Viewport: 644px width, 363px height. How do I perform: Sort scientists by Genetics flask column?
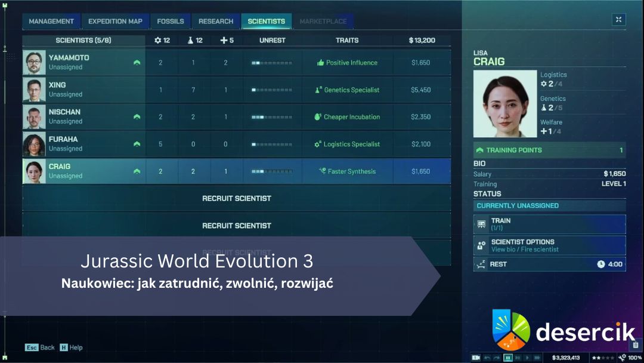coord(194,41)
